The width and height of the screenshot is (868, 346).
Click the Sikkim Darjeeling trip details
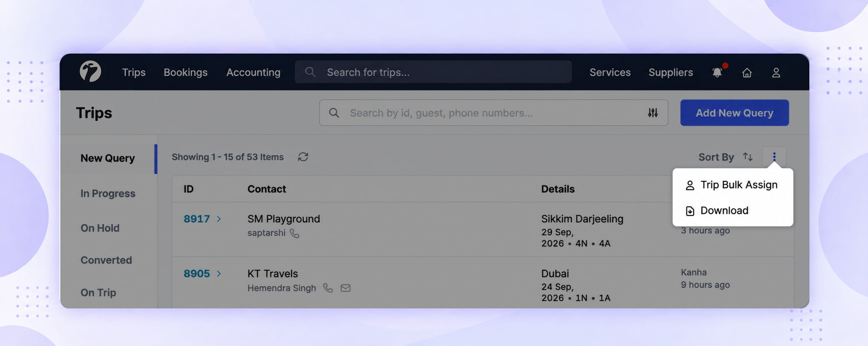click(x=582, y=219)
